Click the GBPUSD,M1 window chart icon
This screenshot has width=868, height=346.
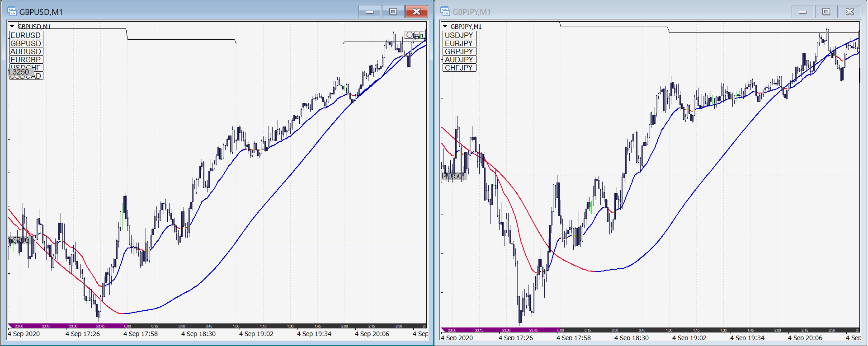12,11
